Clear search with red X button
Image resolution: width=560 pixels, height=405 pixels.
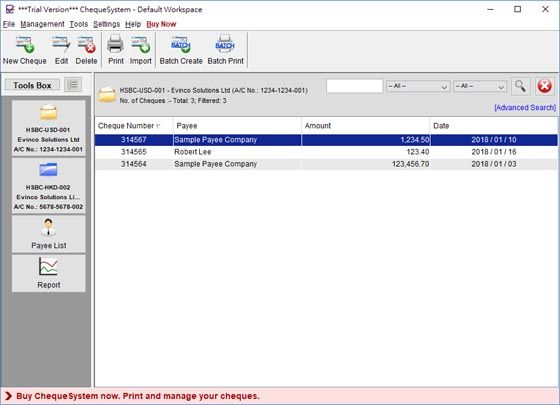544,86
